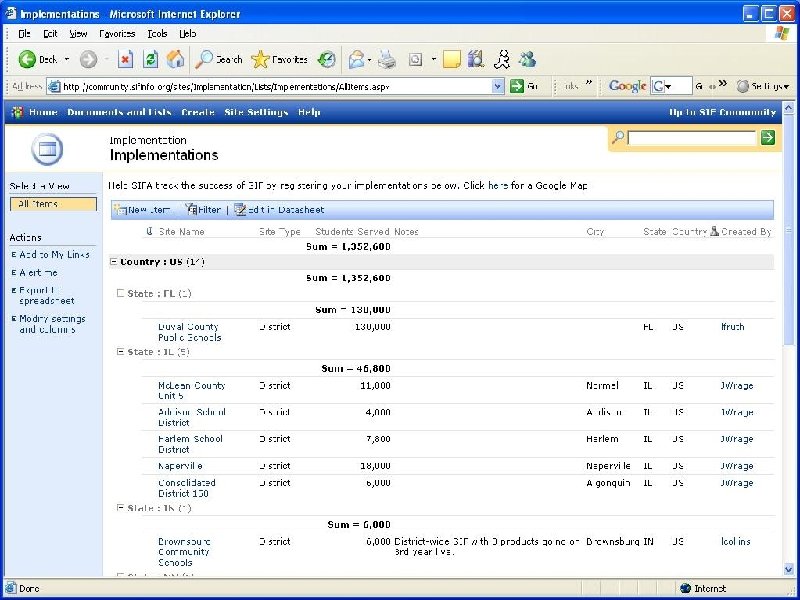
Task: Print the page with the printer icon
Action: [x=387, y=60]
